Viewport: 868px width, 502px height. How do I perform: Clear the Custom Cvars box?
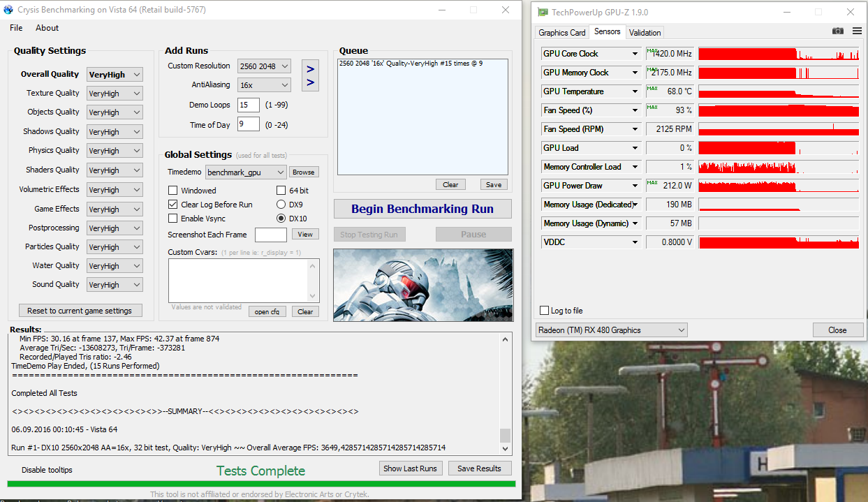[305, 311]
